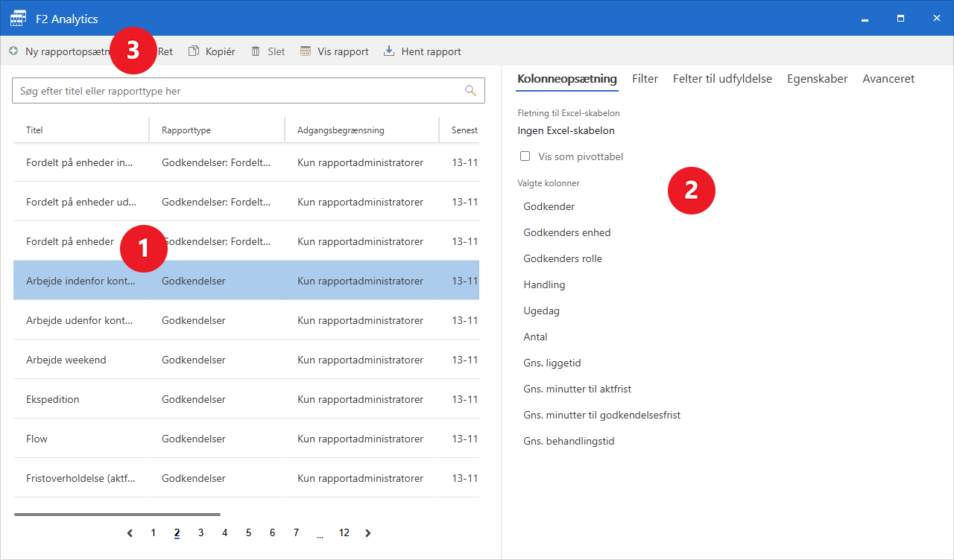Jump to page 12
The image size is (954, 560).
click(x=344, y=533)
